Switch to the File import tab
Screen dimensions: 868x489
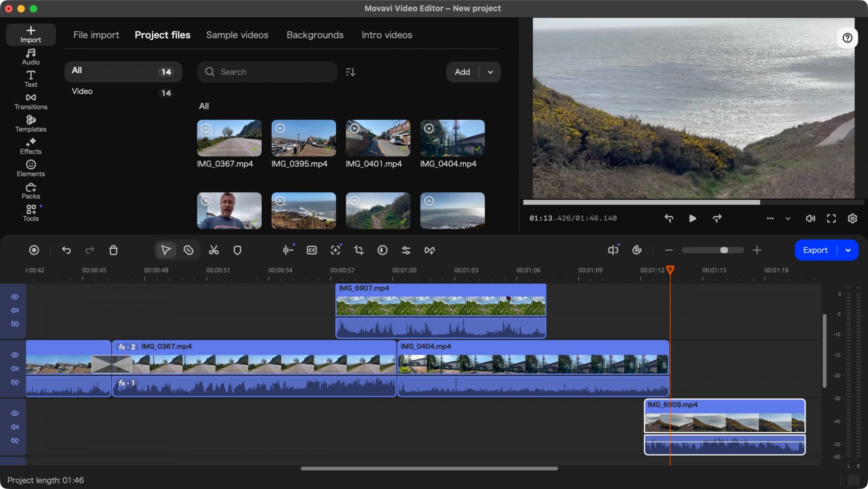point(96,35)
